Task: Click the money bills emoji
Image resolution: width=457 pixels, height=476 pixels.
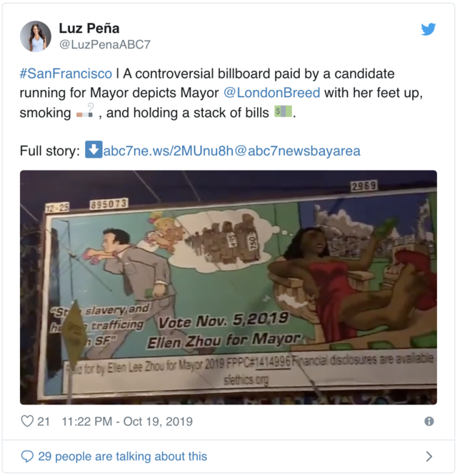Action: [x=283, y=111]
